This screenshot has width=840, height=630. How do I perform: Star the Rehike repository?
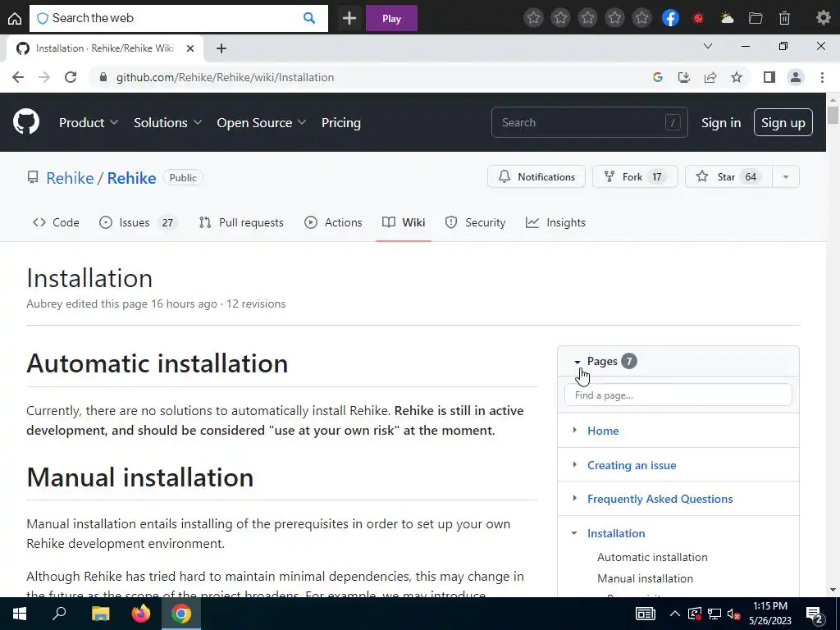coord(728,177)
